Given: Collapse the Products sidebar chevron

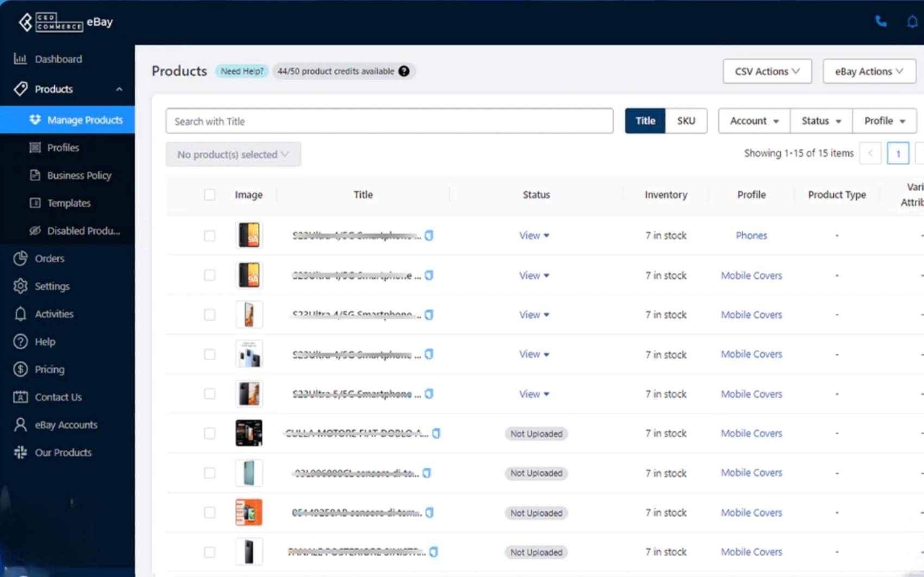Looking at the screenshot, I should tap(119, 89).
